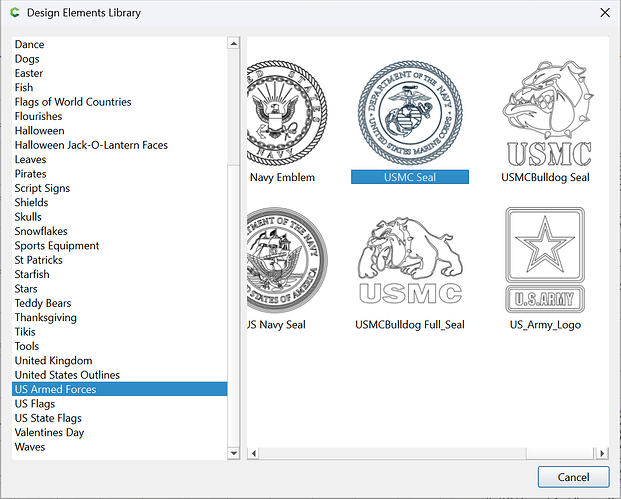Select the USMCBulldog Full_Seal design image
This screenshot has width=621, height=499.
(x=410, y=261)
